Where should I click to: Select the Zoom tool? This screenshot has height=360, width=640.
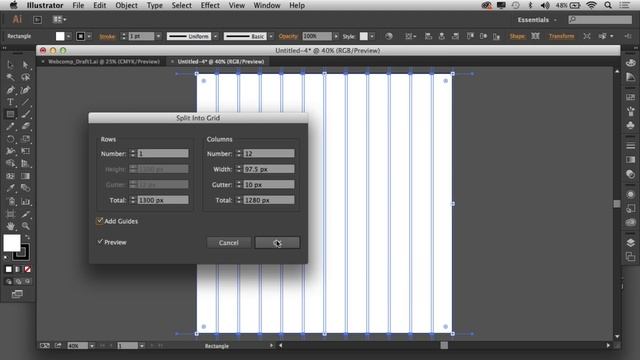pos(26,226)
